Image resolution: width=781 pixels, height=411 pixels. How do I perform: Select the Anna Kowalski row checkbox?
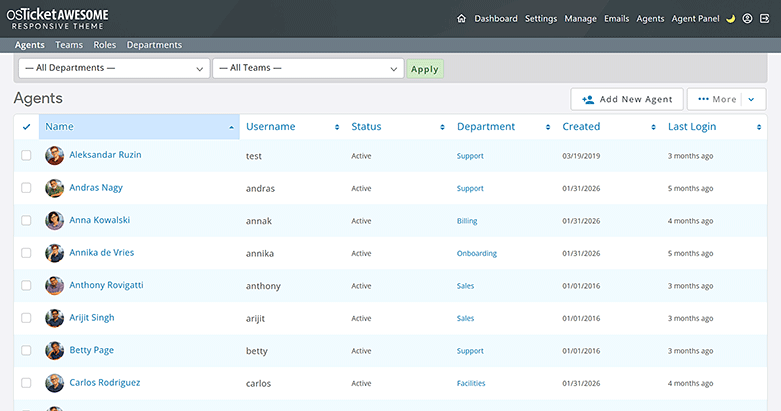(26, 221)
